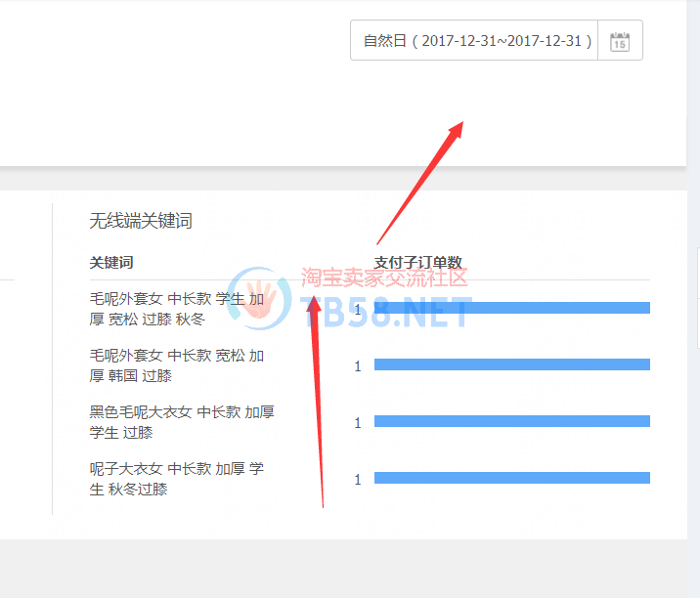The width and height of the screenshot is (700, 598).
Task: Sort by 支付子订单数 column header
Action: click(417, 262)
